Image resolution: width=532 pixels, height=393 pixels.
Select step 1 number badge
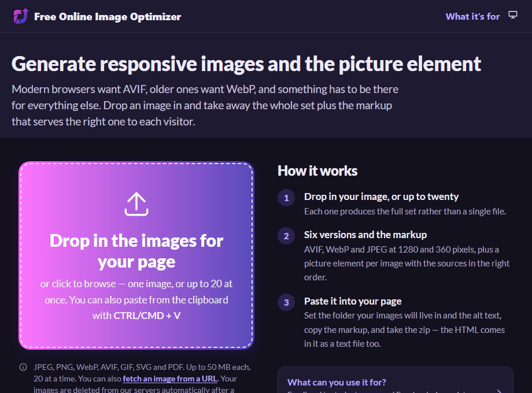[286, 198]
